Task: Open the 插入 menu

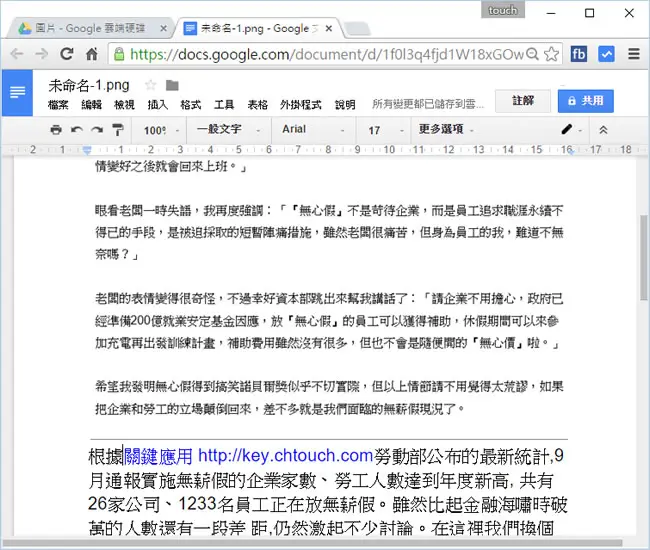Action: click(158, 104)
